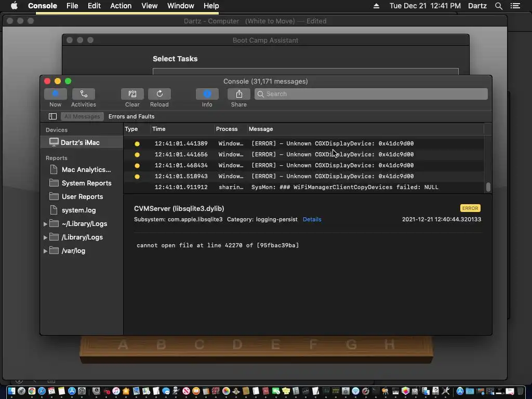Click the Now toolbar button in Console
This screenshot has height=399, width=532.
coord(55,94)
